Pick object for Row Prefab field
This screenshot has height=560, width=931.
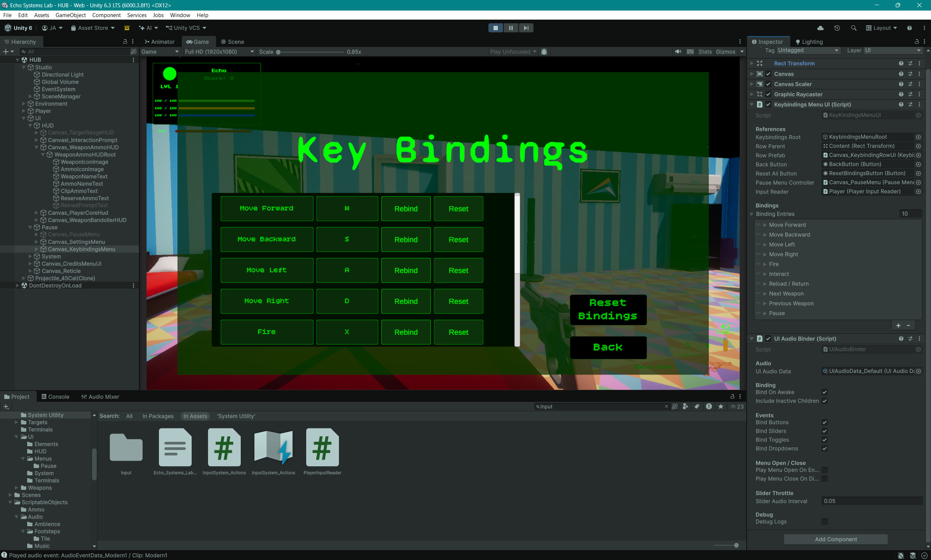(x=919, y=155)
